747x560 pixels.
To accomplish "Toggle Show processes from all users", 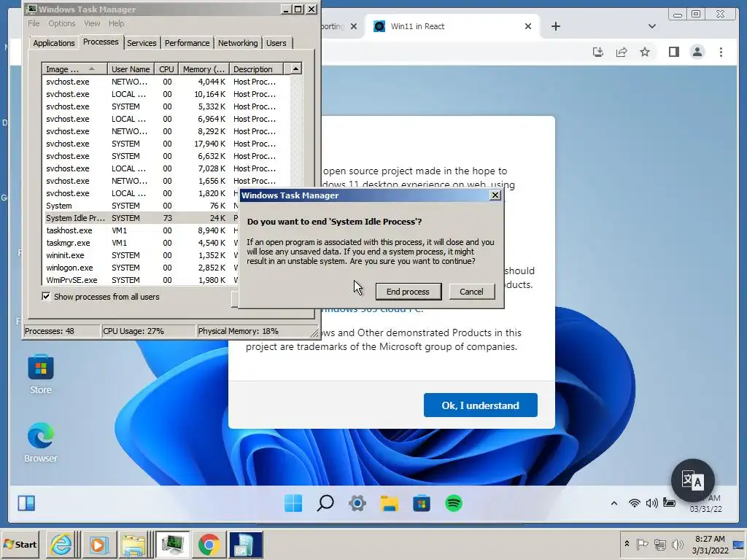I will point(46,297).
